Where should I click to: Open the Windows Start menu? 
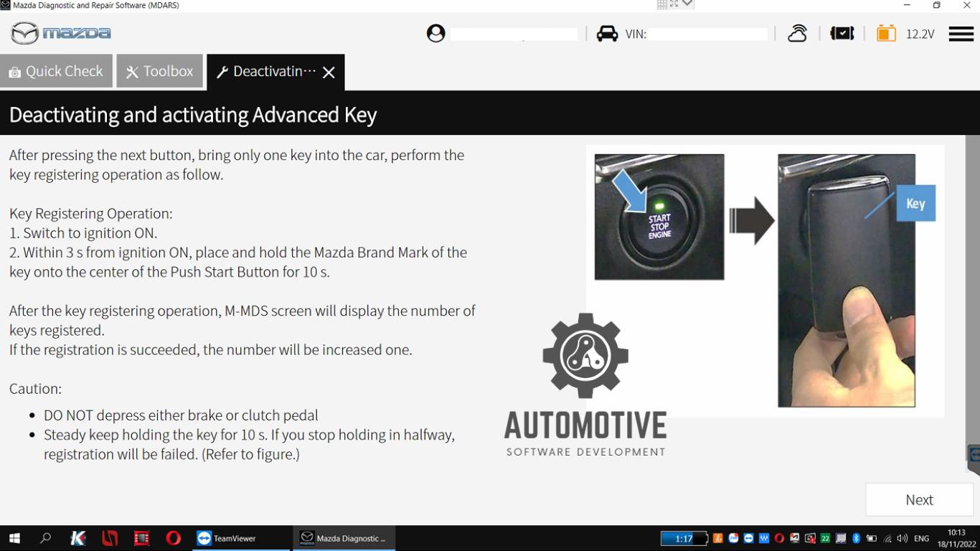click(14, 538)
